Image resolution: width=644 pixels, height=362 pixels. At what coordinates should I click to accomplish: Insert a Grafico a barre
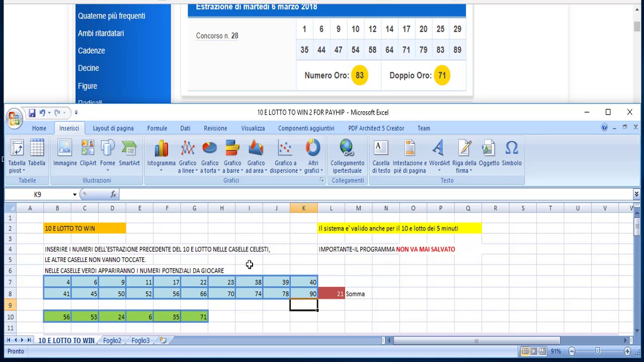point(232,156)
